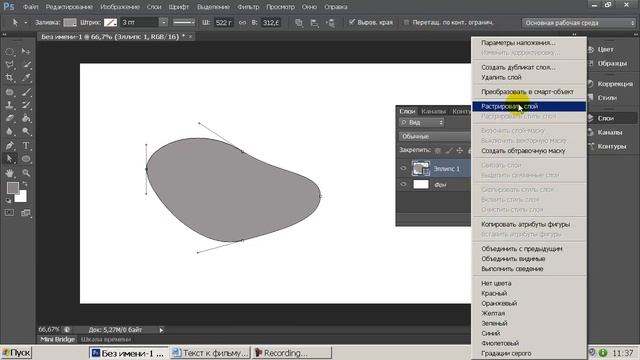Select the Pen tool
The width and height of the screenshot is (640, 360).
(x=10, y=146)
